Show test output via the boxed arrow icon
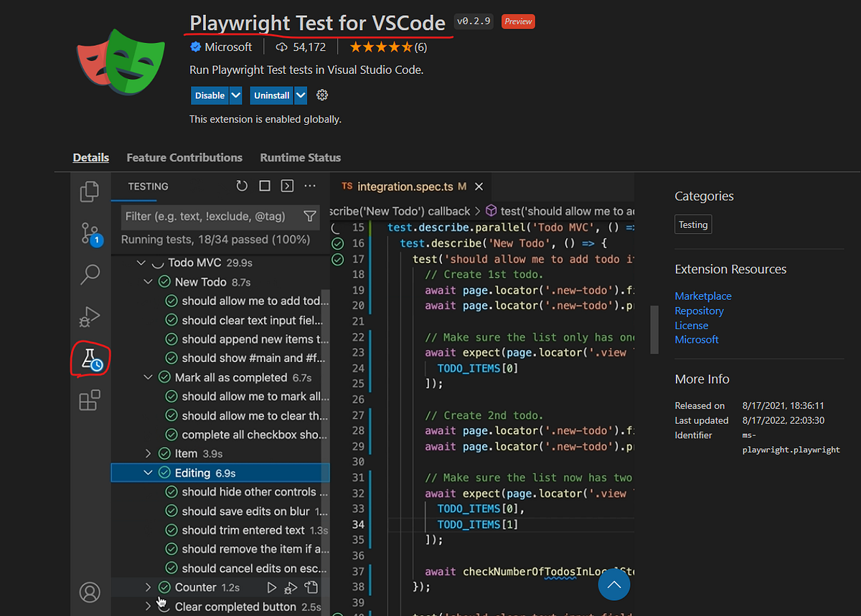 [x=287, y=185]
